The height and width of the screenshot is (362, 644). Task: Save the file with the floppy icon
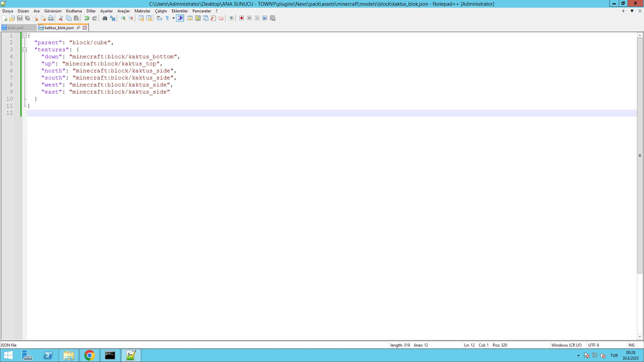(20, 18)
